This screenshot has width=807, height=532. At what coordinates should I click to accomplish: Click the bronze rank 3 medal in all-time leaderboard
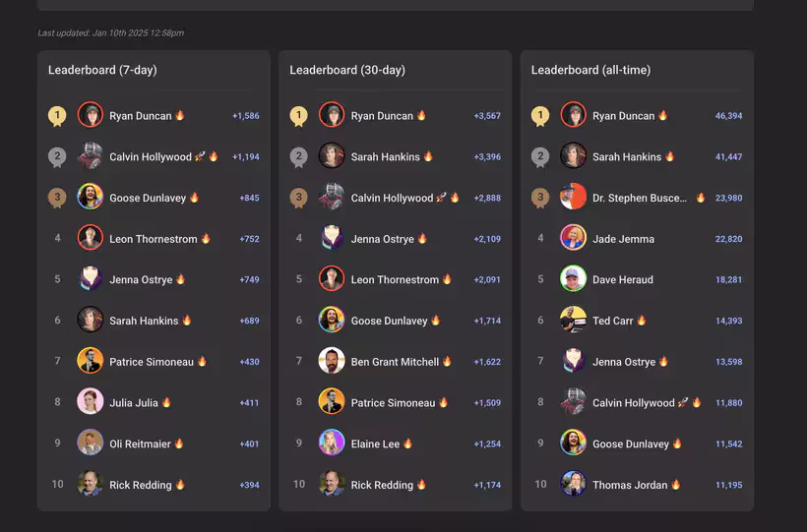coord(540,198)
